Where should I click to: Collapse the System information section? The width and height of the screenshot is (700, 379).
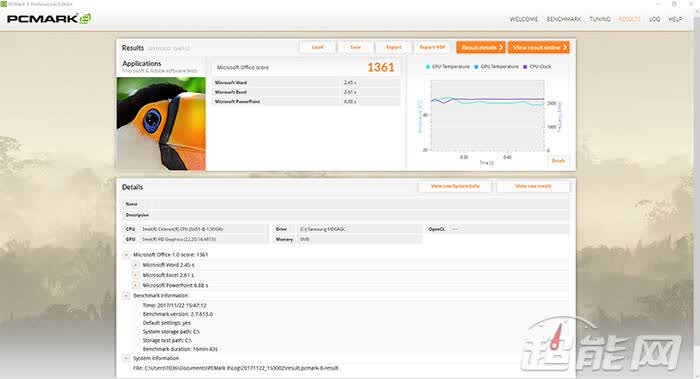(126, 358)
